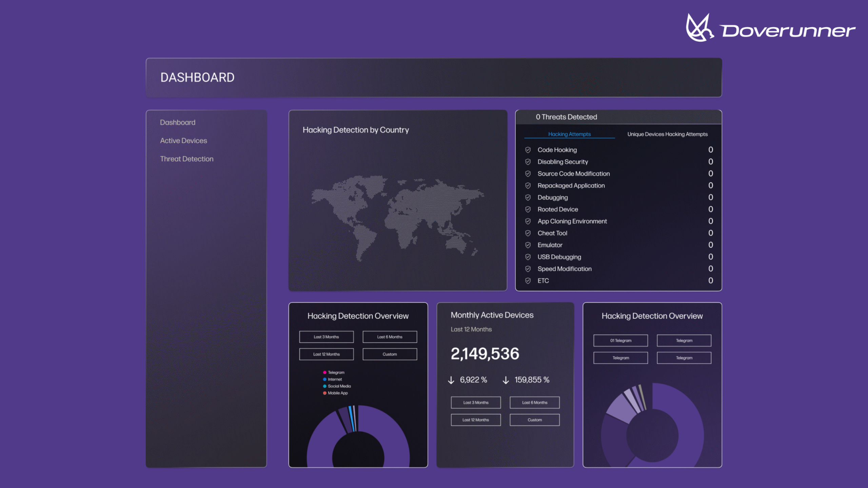
Task: Click the shield icon beside USB Debugging
Action: pyautogui.click(x=528, y=257)
